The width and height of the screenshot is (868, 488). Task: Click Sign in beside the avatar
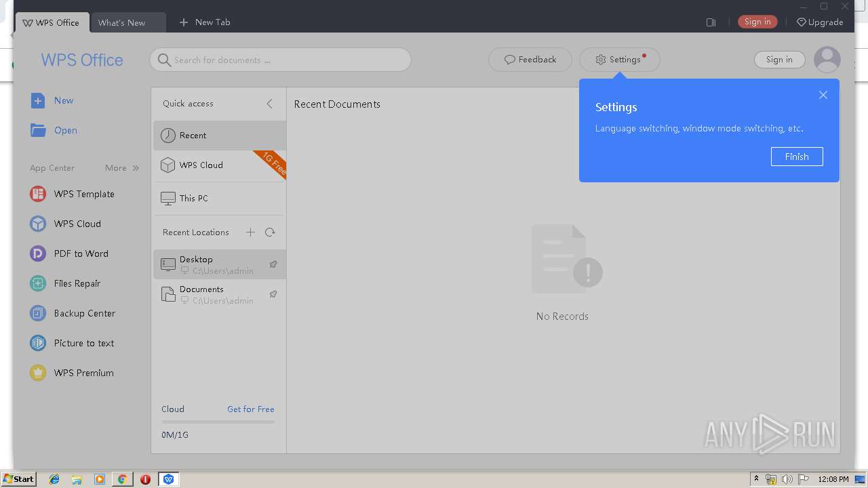click(779, 60)
